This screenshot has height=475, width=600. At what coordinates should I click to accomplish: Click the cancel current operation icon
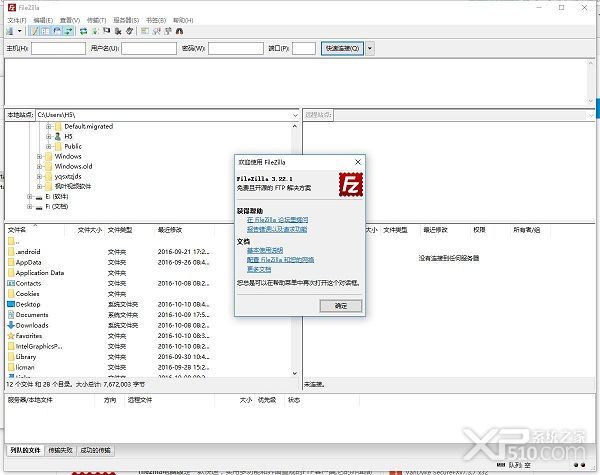(x=107, y=31)
